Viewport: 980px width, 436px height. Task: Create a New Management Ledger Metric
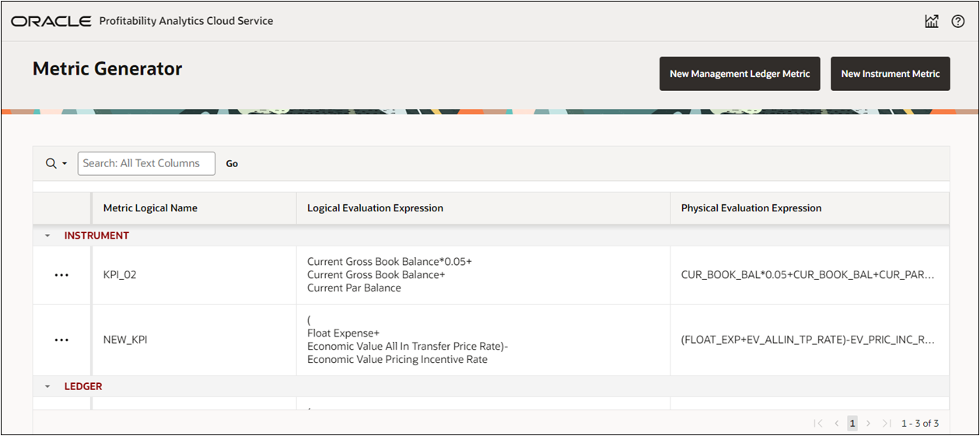740,74
